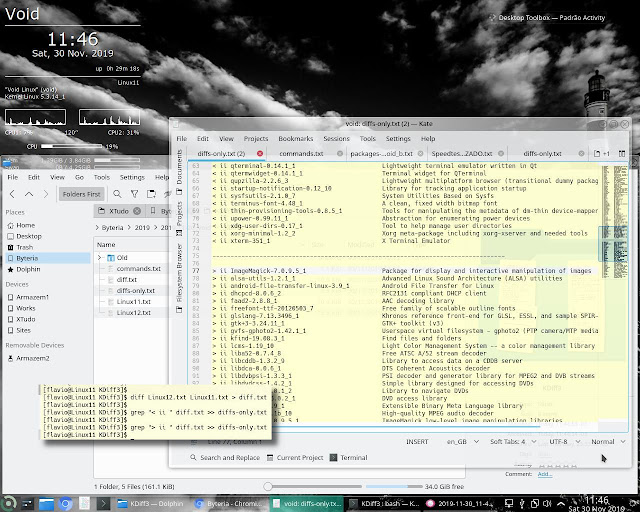This screenshot has width=640, height=512.
Task: Sort by Name column header in Dolphin
Action: click(x=106, y=245)
